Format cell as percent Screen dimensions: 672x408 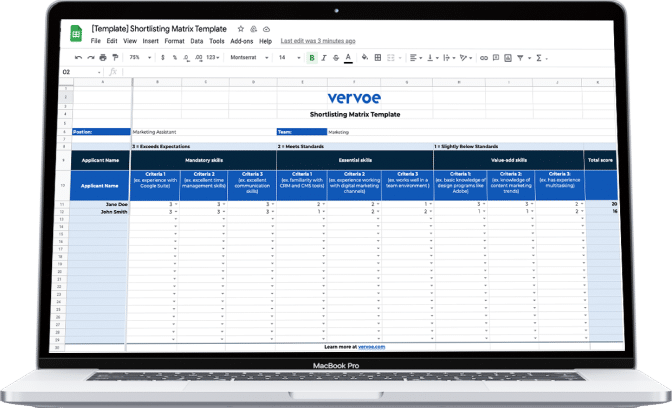pyautogui.click(x=175, y=57)
